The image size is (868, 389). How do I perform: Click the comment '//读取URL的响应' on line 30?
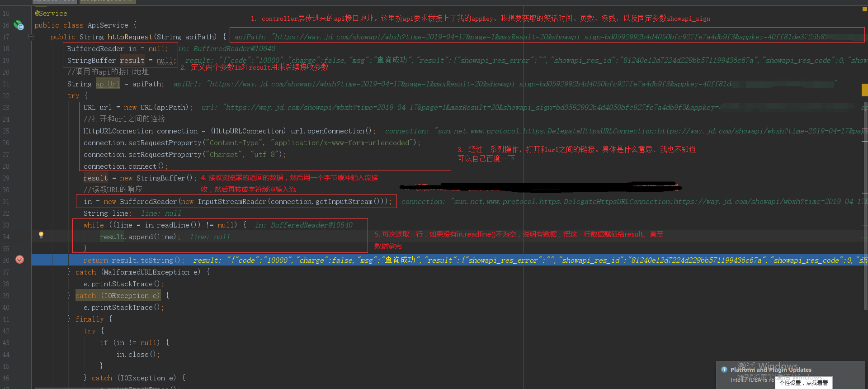(113, 190)
